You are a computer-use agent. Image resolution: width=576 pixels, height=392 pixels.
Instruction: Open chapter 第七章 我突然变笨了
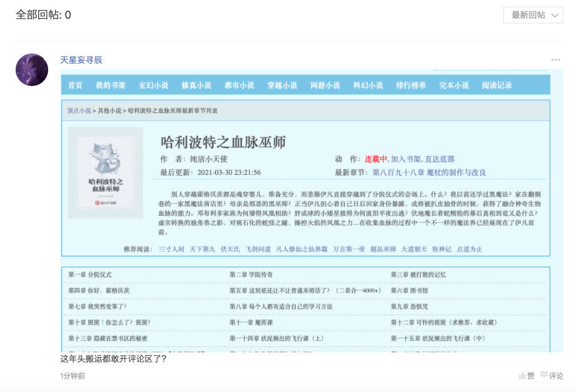[x=98, y=307]
